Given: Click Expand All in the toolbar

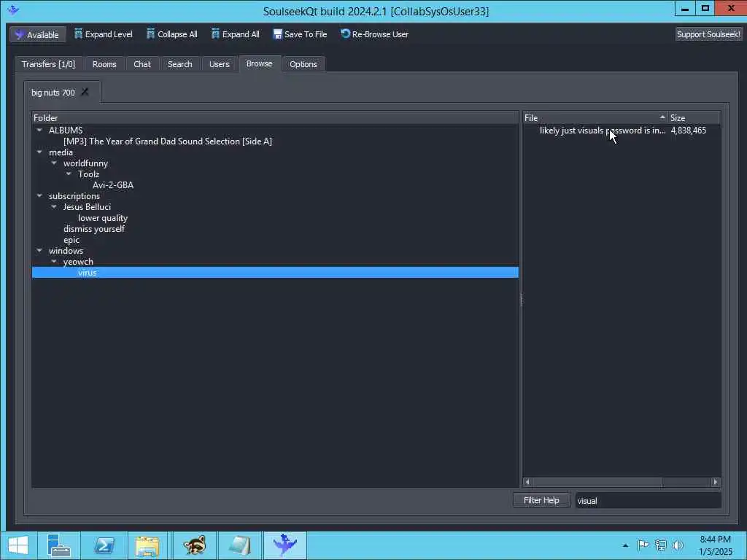Looking at the screenshot, I should click(x=236, y=34).
